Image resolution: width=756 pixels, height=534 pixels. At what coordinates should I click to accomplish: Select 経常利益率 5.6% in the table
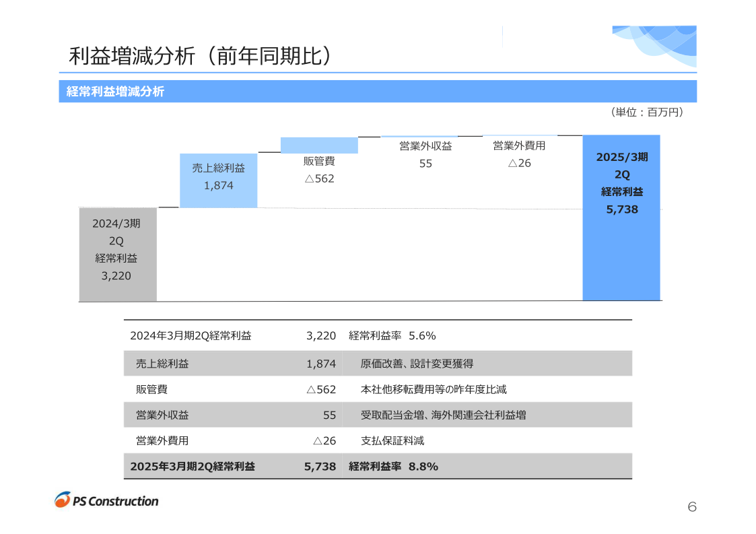pyautogui.click(x=392, y=336)
